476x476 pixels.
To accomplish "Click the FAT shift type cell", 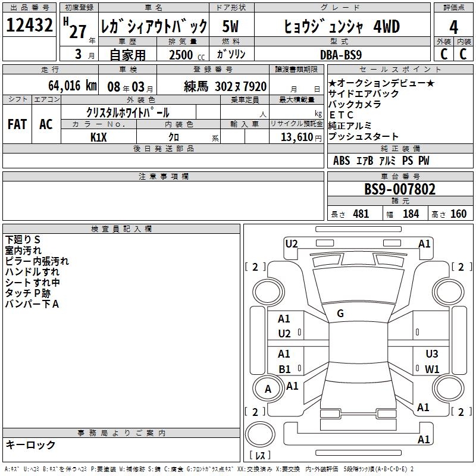I will pyautogui.click(x=17, y=124).
